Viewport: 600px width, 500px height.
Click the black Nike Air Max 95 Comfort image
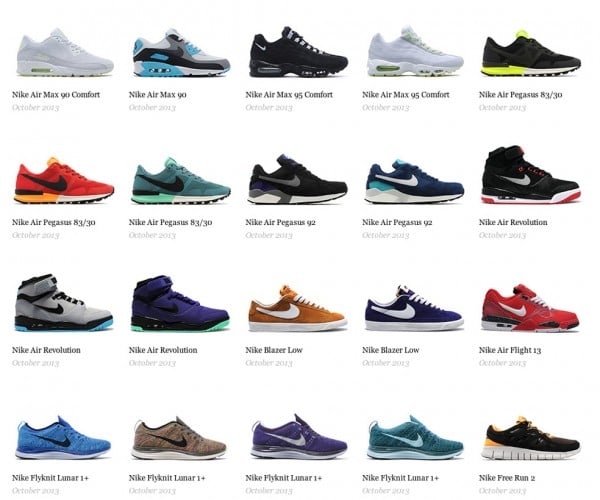click(x=298, y=52)
